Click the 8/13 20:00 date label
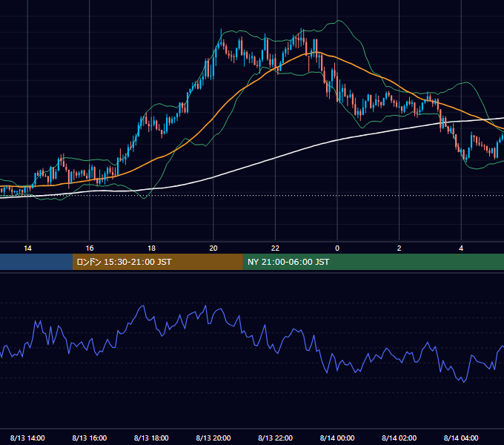The image size is (504, 445). tap(213, 438)
